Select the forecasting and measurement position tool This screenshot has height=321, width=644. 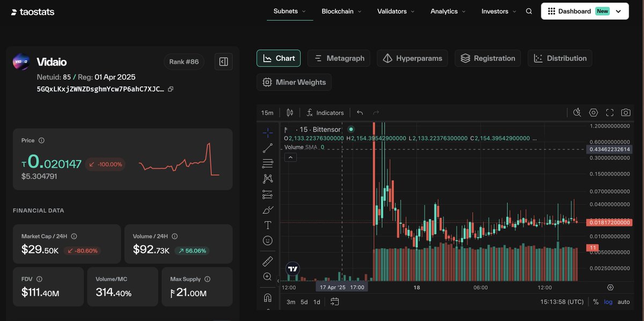pos(267,194)
